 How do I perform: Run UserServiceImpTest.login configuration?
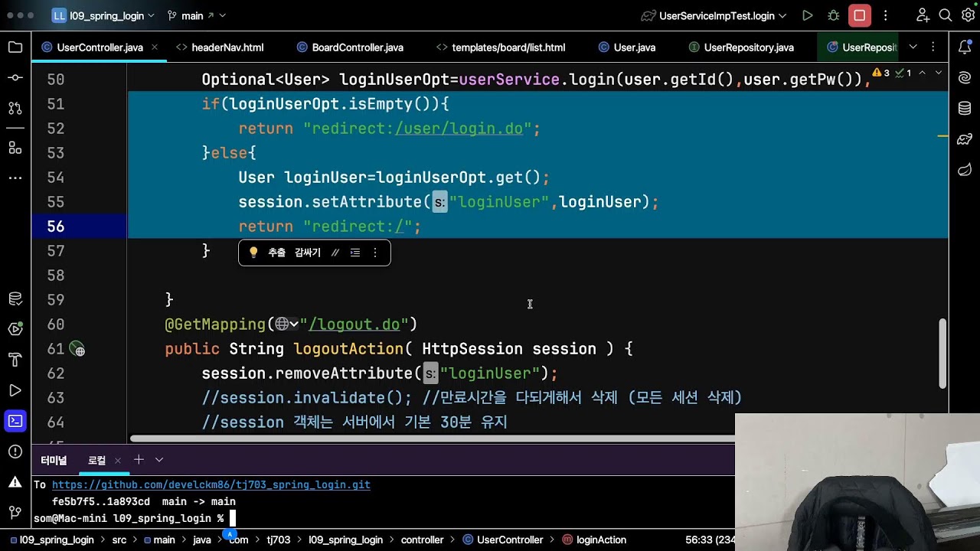(808, 15)
